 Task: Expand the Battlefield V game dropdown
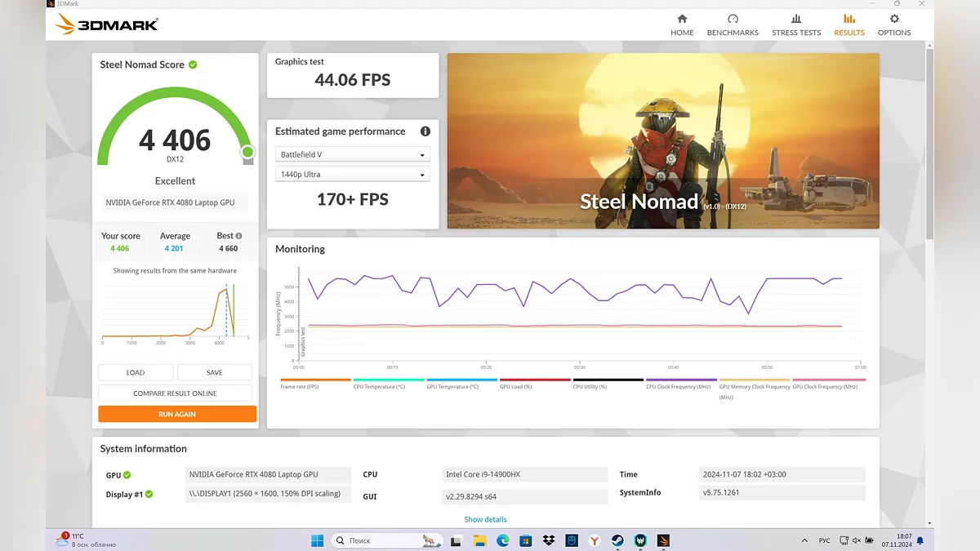click(353, 154)
